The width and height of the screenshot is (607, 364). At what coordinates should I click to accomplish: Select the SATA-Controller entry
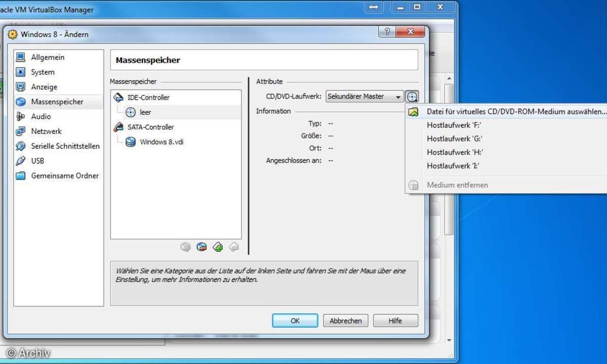[150, 127]
